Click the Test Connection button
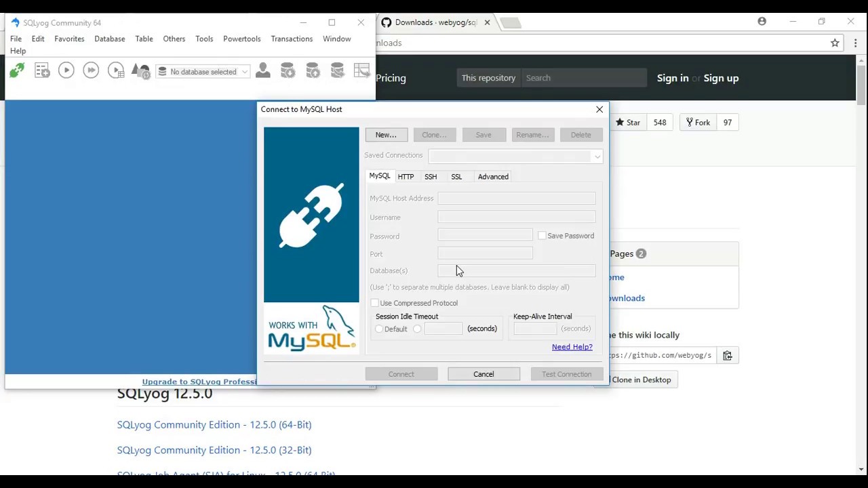The image size is (868, 488). (x=567, y=374)
